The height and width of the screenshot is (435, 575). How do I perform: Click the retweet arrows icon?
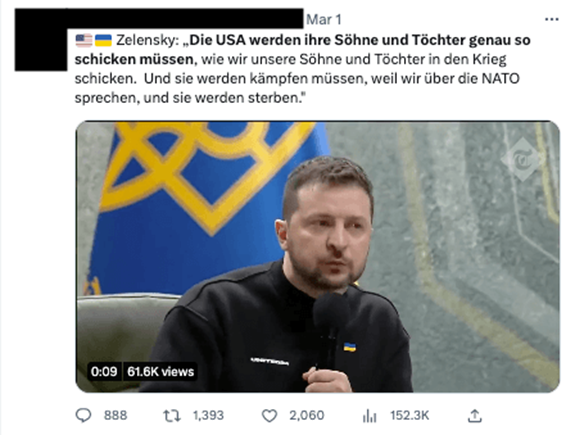coord(172,416)
